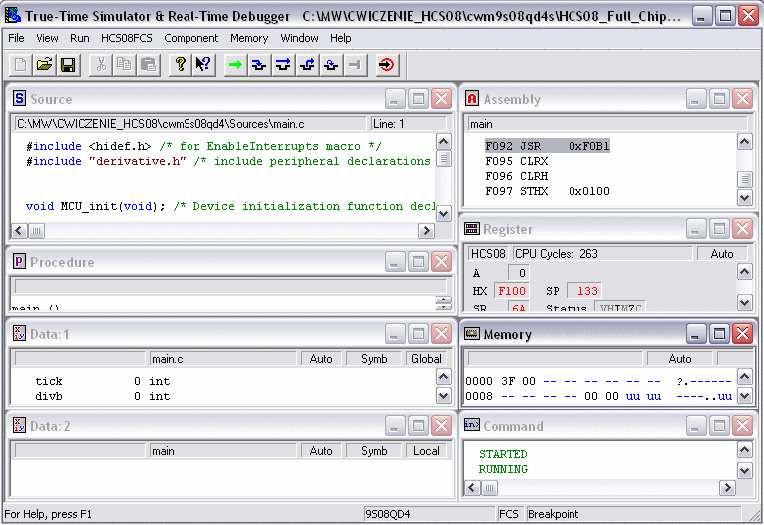Open the Component menu
The width and height of the screenshot is (764, 525).
pos(191,38)
